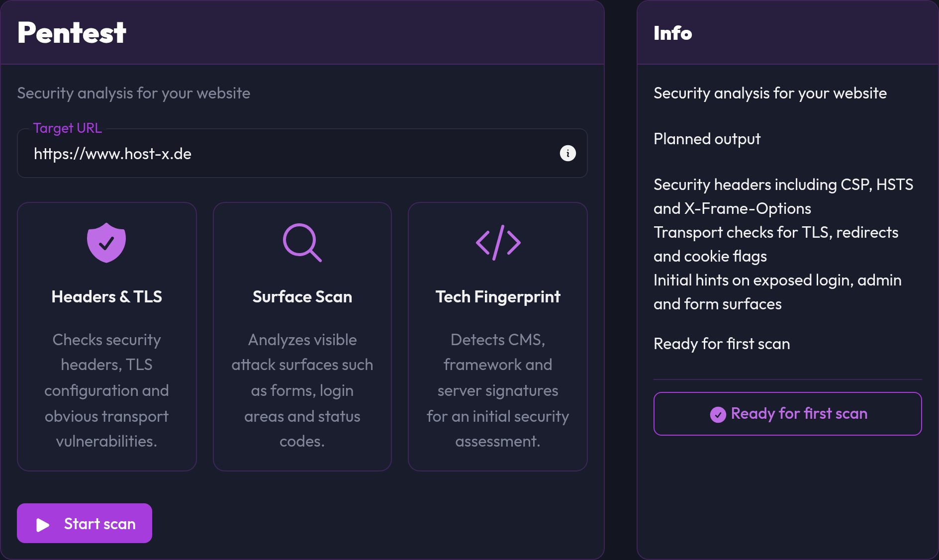Click the Pentest heading
Image resolution: width=939 pixels, height=560 pixels.
(72, 33)
